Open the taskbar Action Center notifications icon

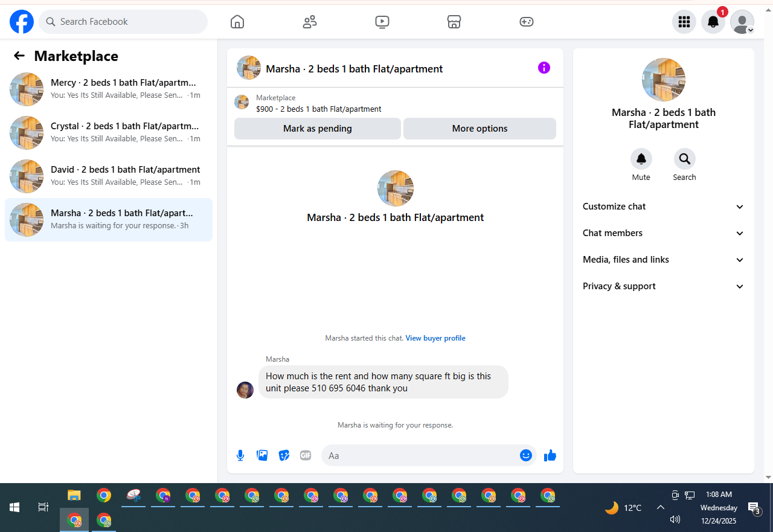click(x=755, y=508)
